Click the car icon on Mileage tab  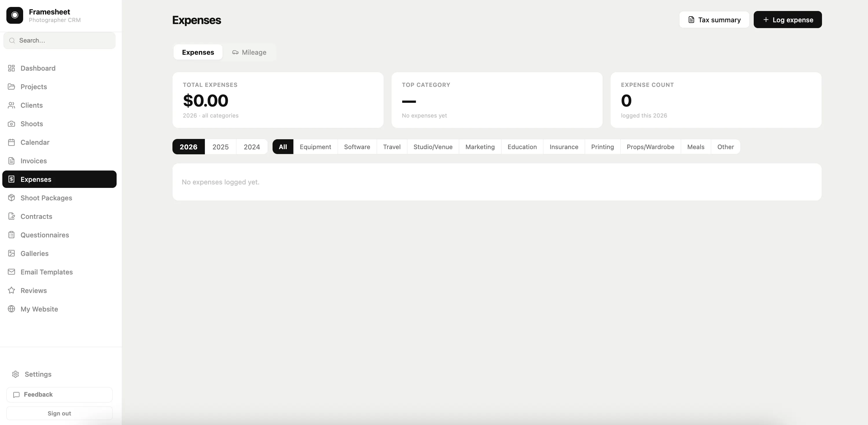coord(235,52)
